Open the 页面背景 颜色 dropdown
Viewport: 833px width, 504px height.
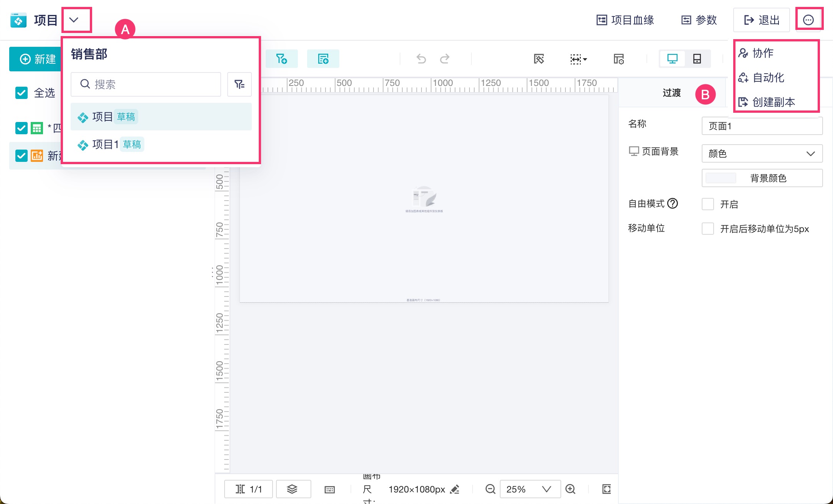762,153
